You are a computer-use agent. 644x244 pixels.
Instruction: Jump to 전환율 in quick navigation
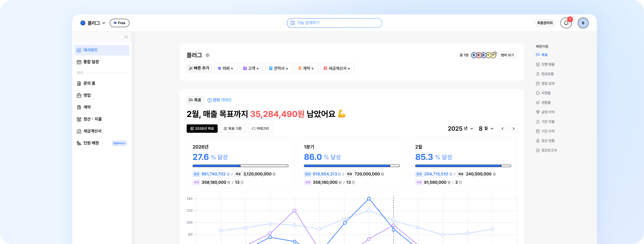[543, 103]
